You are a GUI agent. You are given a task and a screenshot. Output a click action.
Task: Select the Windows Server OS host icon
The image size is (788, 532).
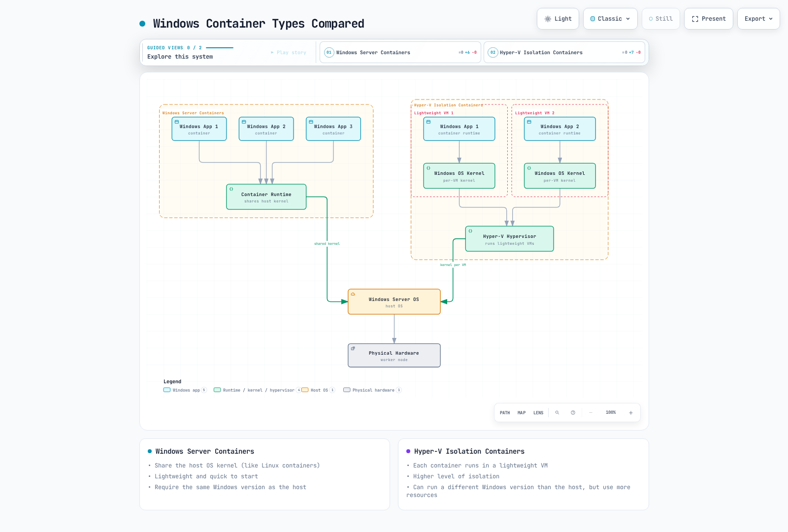pos(353,294)
